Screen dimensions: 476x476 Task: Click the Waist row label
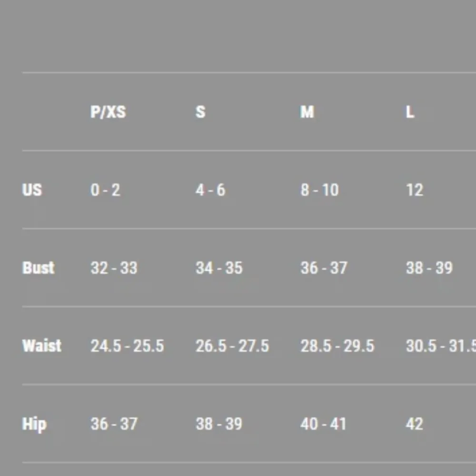pyautogui.click(x=42, y=346)
